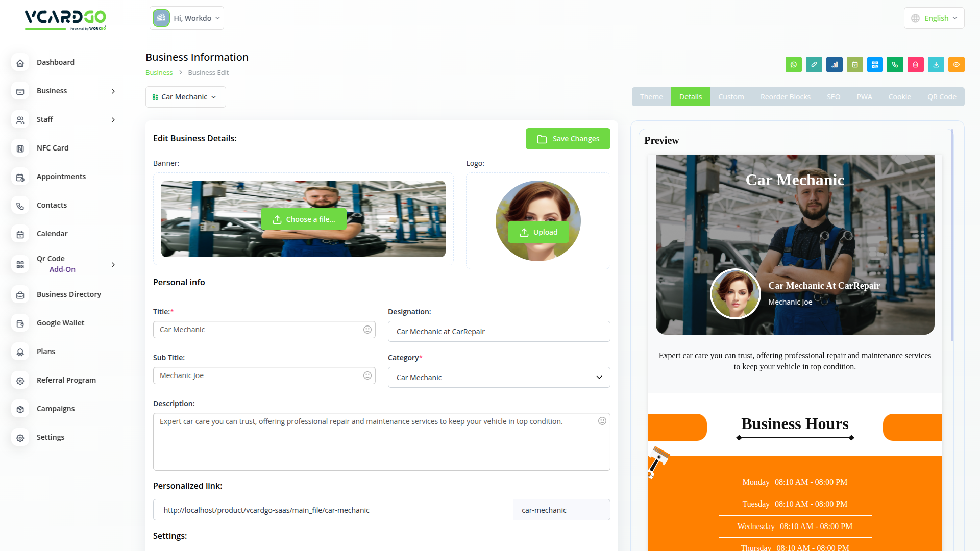This screenshot has height=551, width=980.
Task: Switch to the Reorder Blocks tab
Action: click(785, 97)
